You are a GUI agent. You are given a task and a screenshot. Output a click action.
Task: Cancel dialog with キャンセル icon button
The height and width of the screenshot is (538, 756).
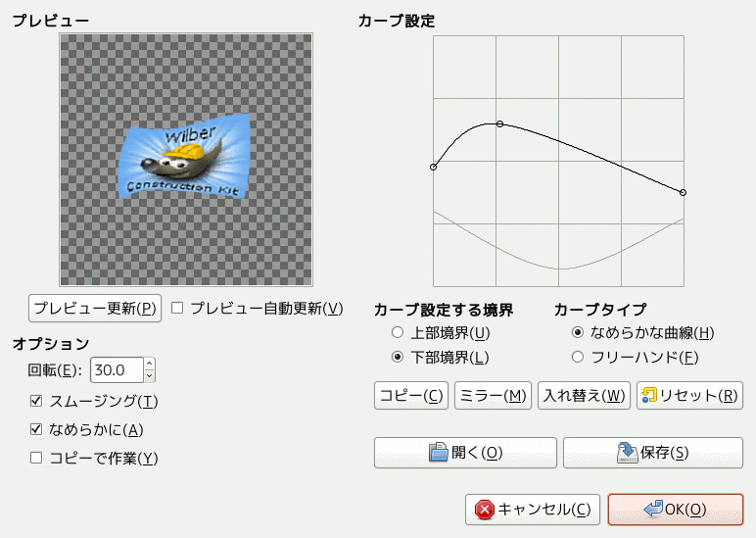(x=532, y=510)
